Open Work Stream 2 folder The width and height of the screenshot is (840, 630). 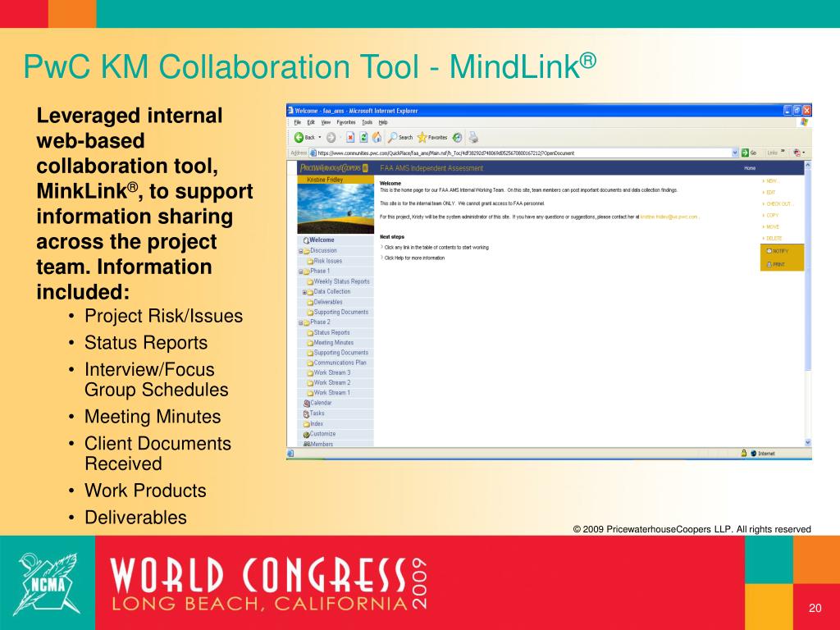(x=329, y=383)
